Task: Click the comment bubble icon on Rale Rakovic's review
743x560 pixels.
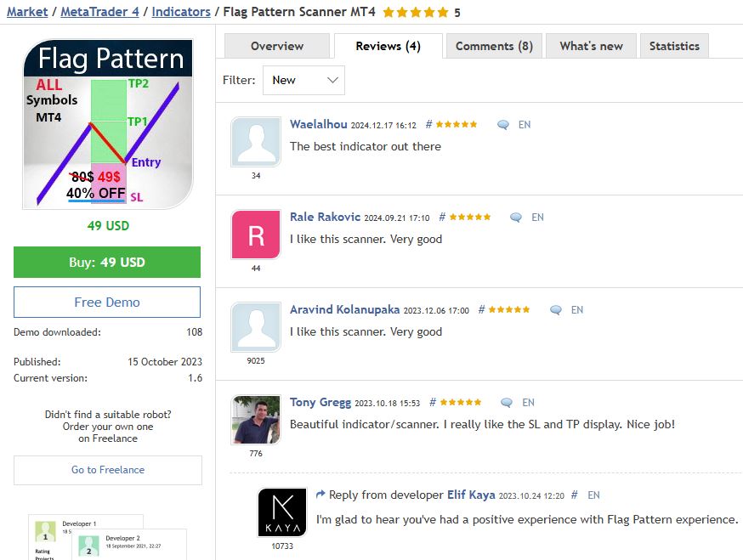Action: click(x=515, y=218)
